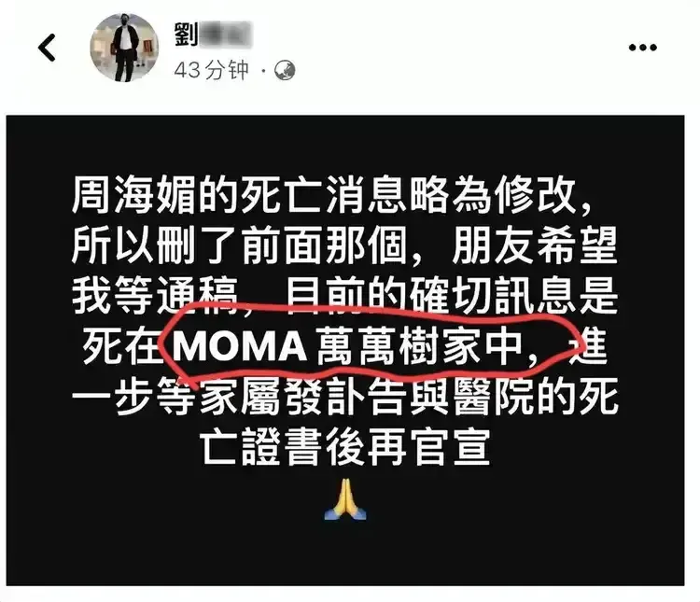The width and height of the screenshot is (700, 602).
Task: Tap the words 我等通稿
Action: pyautogui.click(x=154, y=296)
